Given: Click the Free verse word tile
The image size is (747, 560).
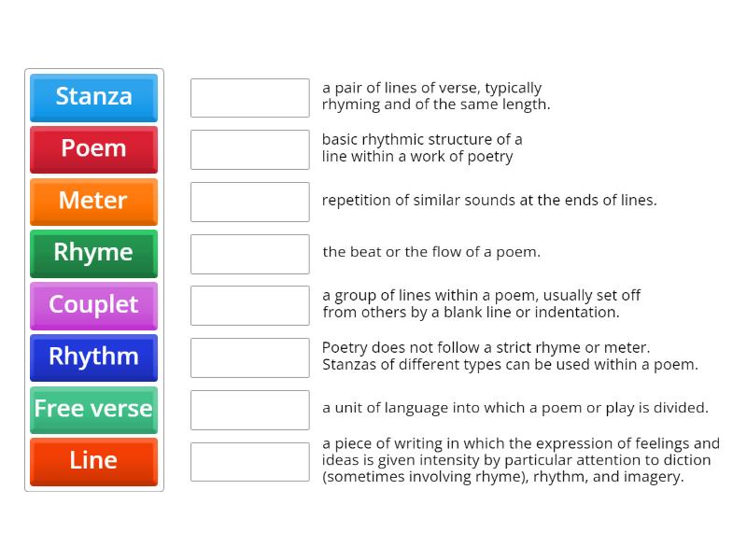Looking at the screenshot, I should pyautogui.click(x=93, y=409).
